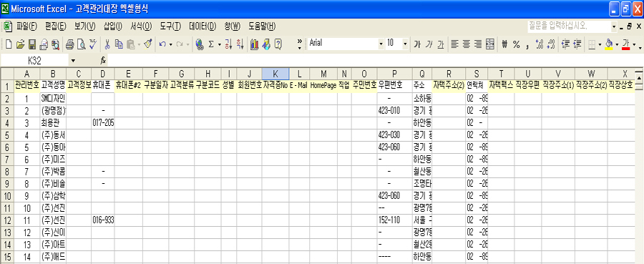This screenshot has height=264, width=644.
Task: Click the Copy toolbar icon
Action: 119,44
